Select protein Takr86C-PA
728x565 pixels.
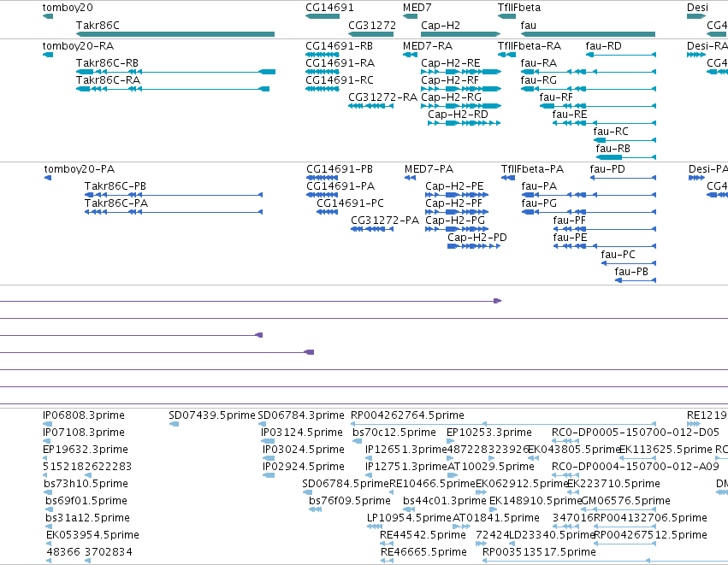(x=174, y=212)
